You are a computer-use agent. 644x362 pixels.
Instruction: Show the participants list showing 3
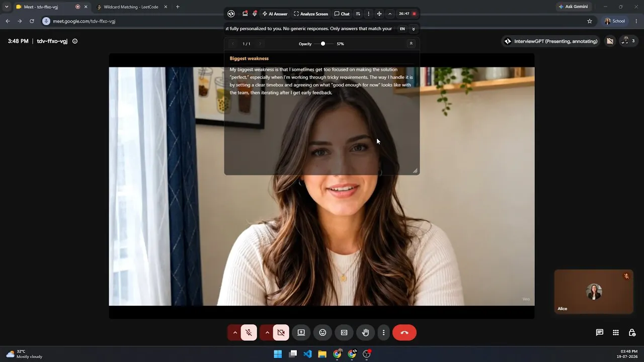tap(627, 41)
